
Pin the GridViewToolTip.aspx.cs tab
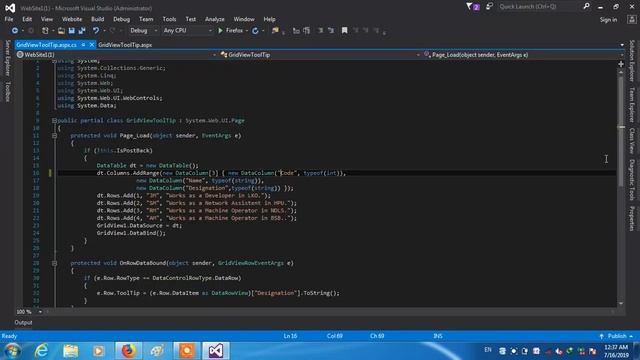point(83,45)
